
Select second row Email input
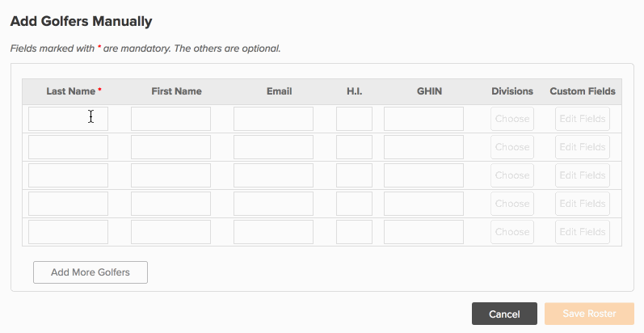pos(274,147)
